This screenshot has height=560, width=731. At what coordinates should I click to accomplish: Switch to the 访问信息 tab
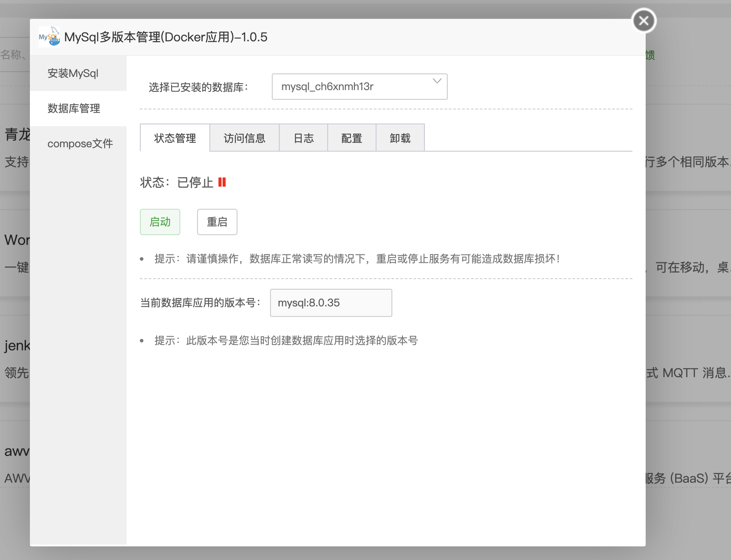coord(245,138)
